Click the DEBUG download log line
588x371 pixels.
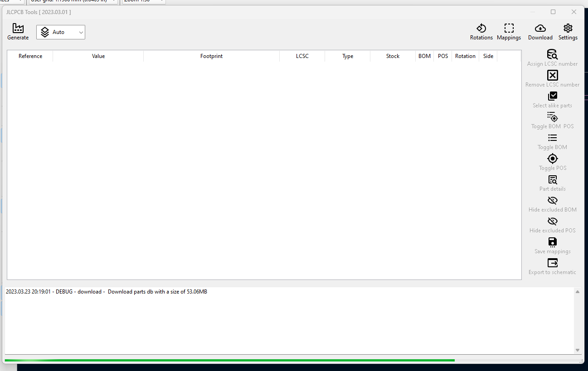(107, 292)
